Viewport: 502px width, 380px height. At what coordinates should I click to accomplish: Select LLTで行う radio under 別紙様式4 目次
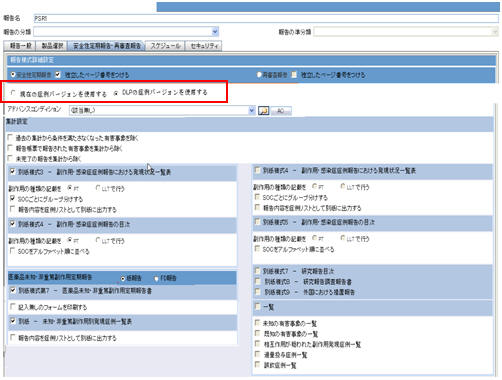[98, 240]
